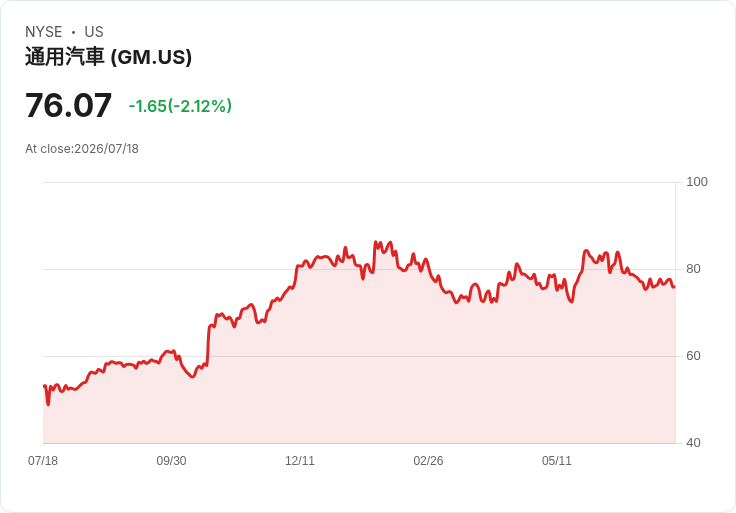The width and height of the screenshot is (736, 513).
Task: Click the 09/30 date axis label
Action: (171, 461)
